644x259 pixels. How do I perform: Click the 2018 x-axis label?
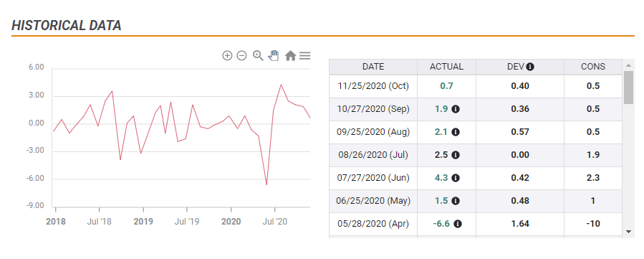click(x=55, y=222)
